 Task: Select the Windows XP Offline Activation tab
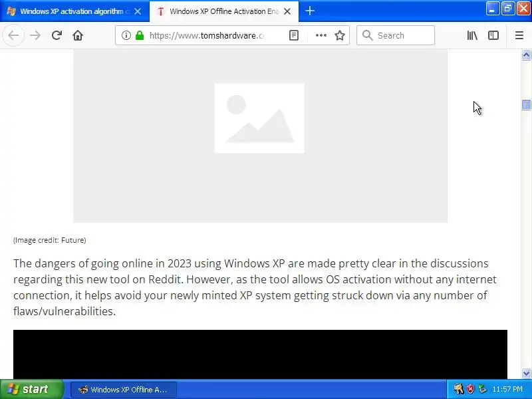click(x=224, y=11)
